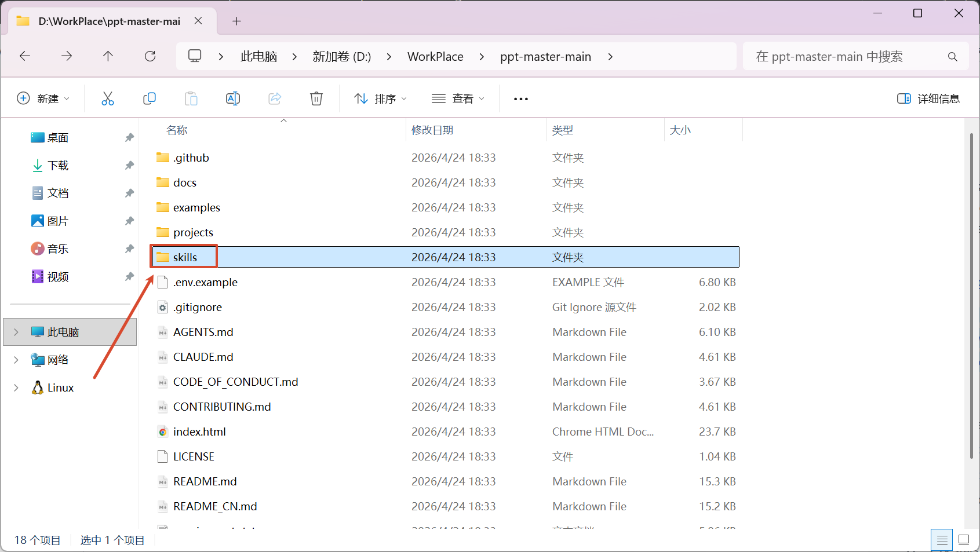Sort by the 修改日期 column header
The height and width of the screenshot is (552, 980).
click(x=432, y=130)
